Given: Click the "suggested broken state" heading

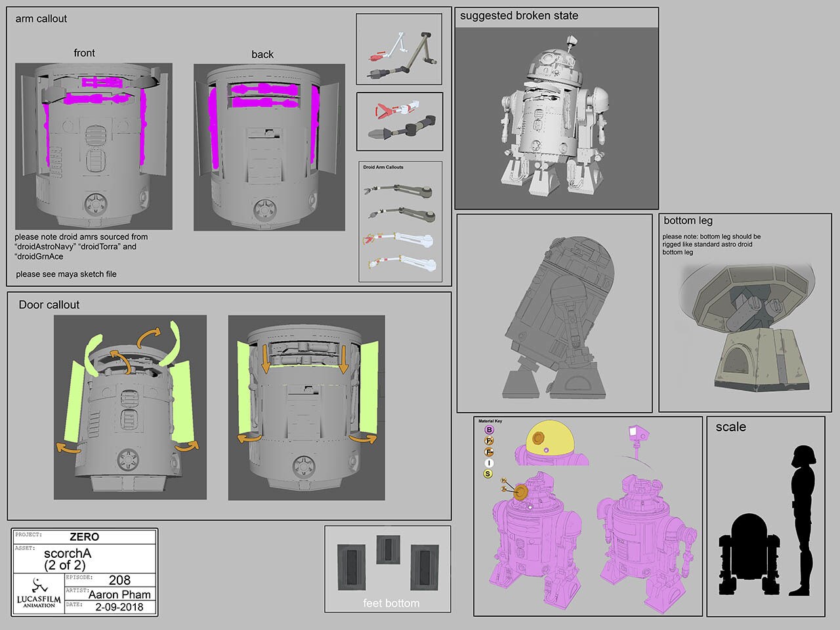Looking at the screenshot, I should [x=518, y=15].
